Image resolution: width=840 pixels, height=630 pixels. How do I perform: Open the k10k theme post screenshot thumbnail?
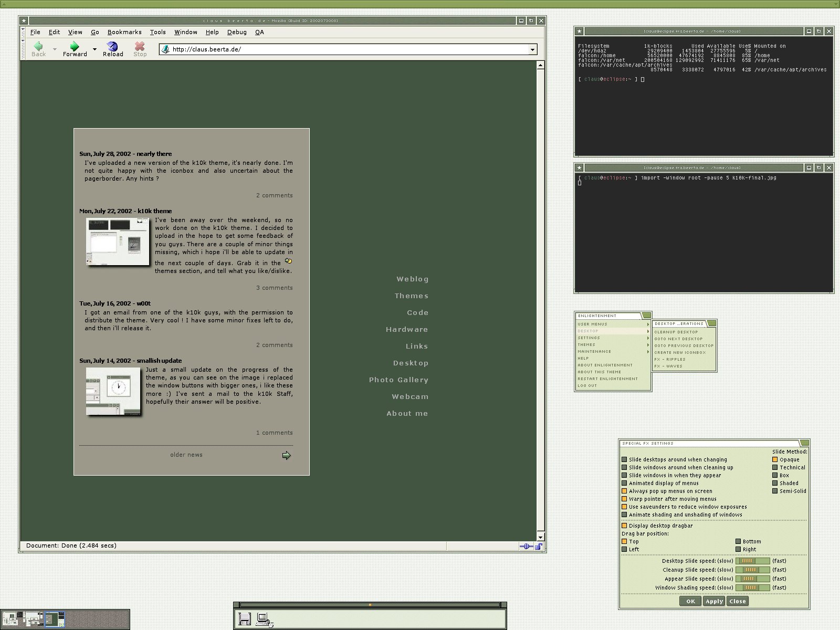[x=118, y=242]
